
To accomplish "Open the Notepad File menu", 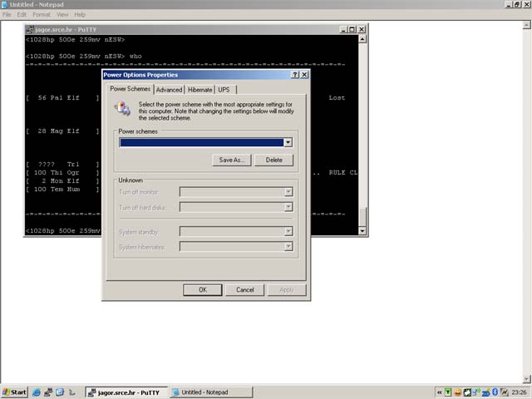I will [7, 15].
